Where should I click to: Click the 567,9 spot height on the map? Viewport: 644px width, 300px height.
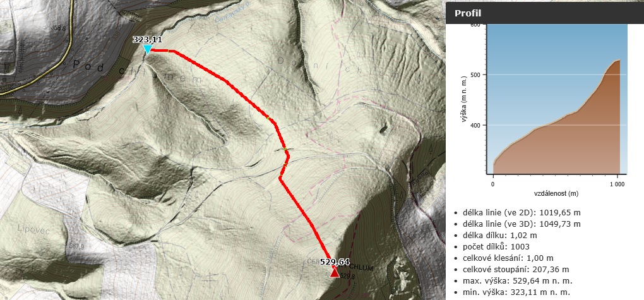tap(76, 247)
